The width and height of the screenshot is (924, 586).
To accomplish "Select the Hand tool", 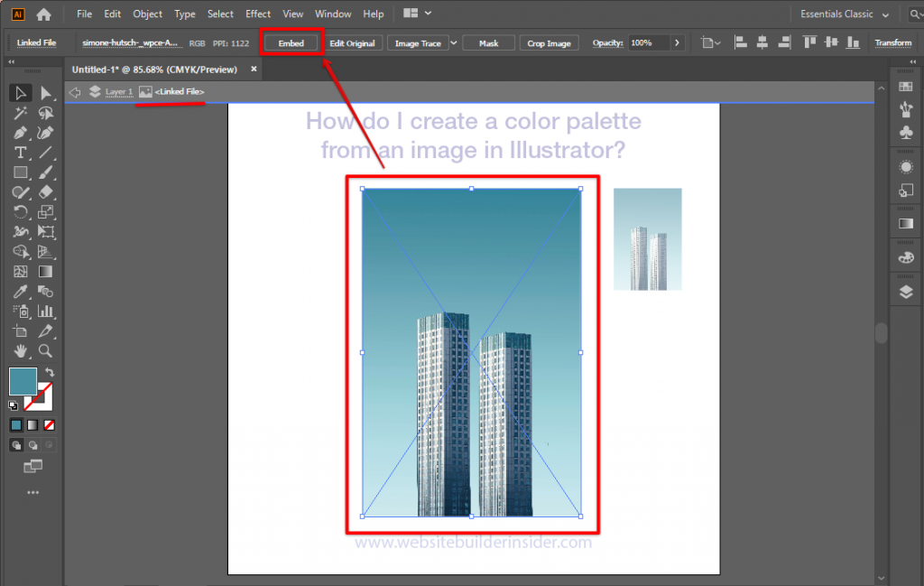I will point(20,351).
